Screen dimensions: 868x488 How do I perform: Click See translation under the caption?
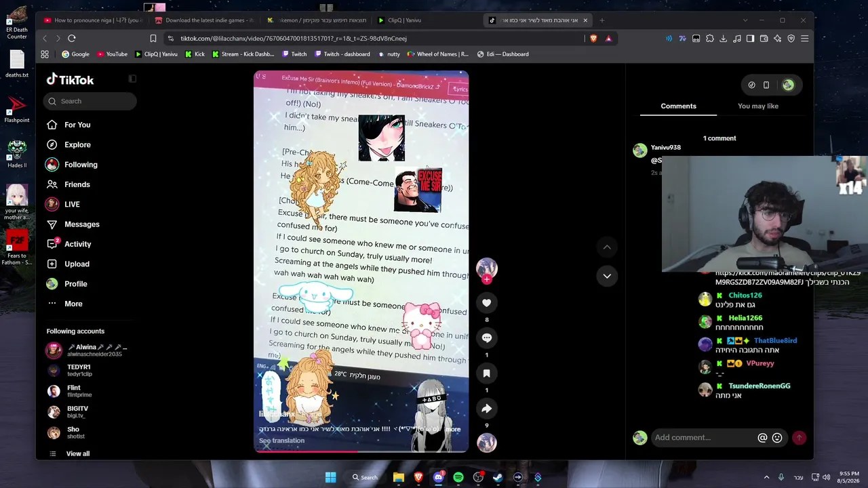tap(281, 441)
